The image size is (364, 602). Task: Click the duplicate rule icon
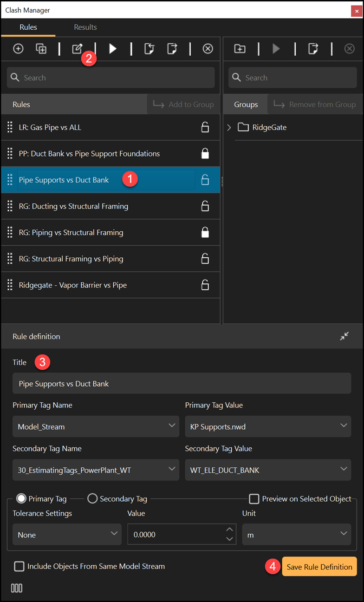[x=41, y=49]
